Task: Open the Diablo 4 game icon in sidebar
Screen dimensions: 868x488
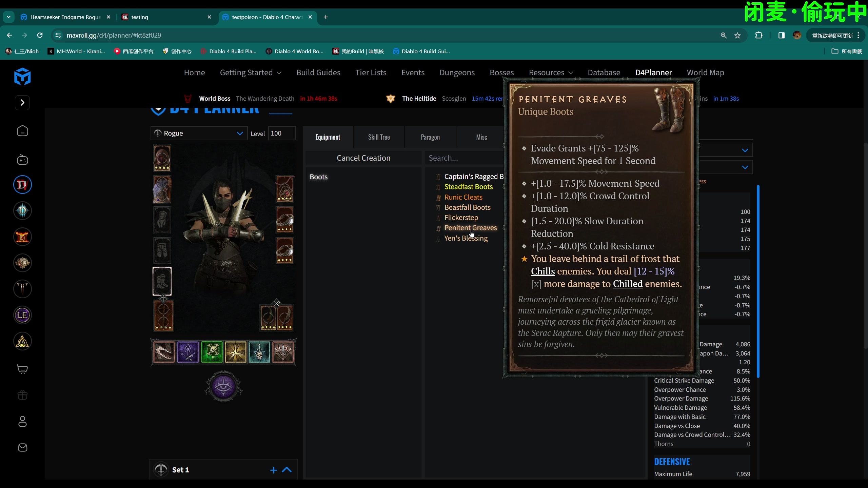Action: point(22,185)
